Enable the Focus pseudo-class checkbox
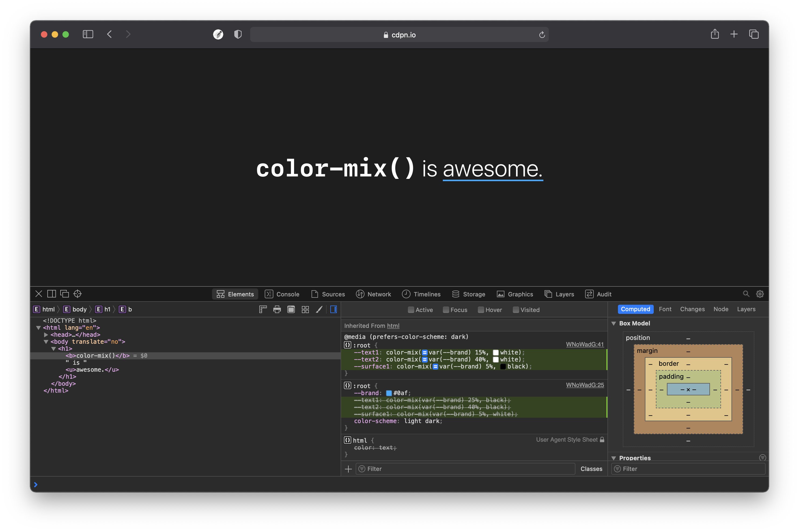This screenshot has height=532, width=799. pyautogui.click(x=446, y=310)
